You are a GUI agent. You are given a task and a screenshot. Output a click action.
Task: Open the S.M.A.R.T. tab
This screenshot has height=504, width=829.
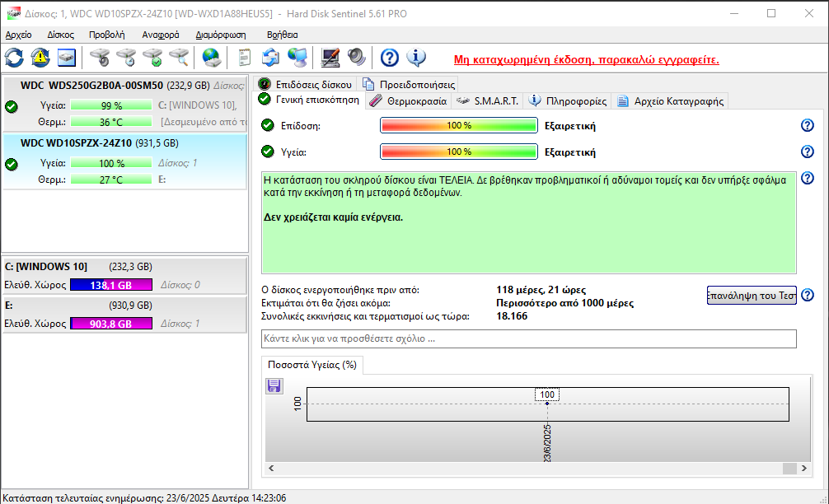click(x=487, y=101)
